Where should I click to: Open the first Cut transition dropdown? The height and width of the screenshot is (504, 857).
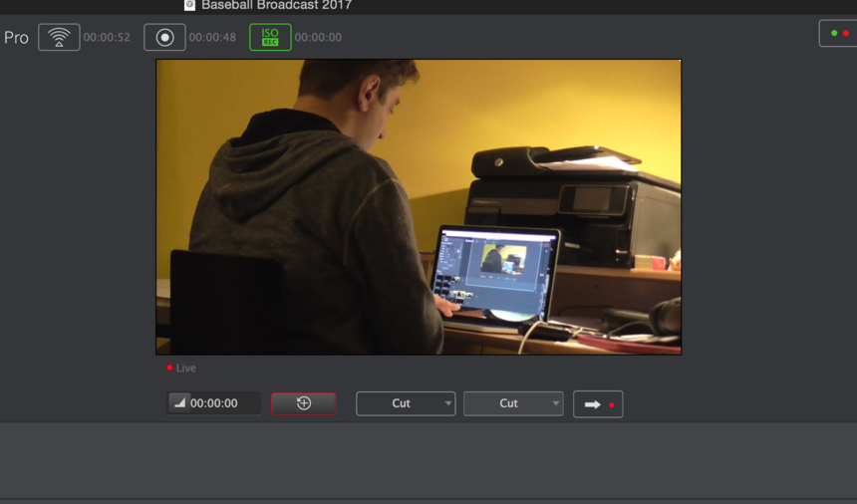point(406,403)
